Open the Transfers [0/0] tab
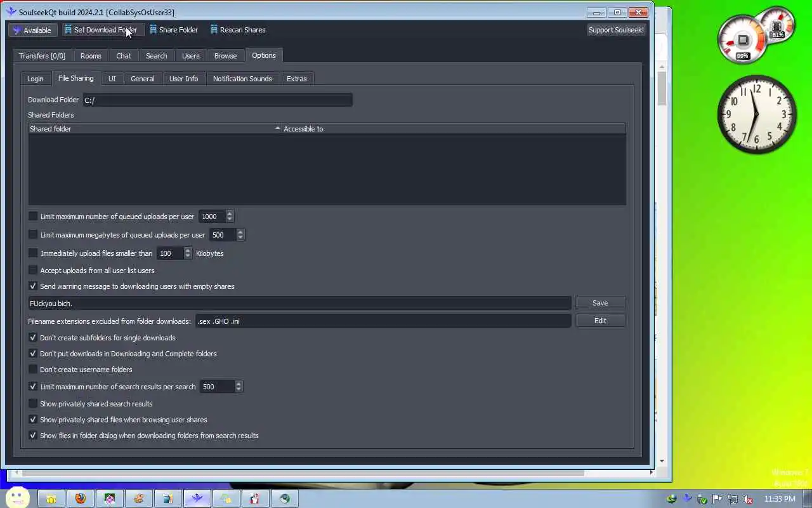 pyautogui.click(x=42, y=56)
